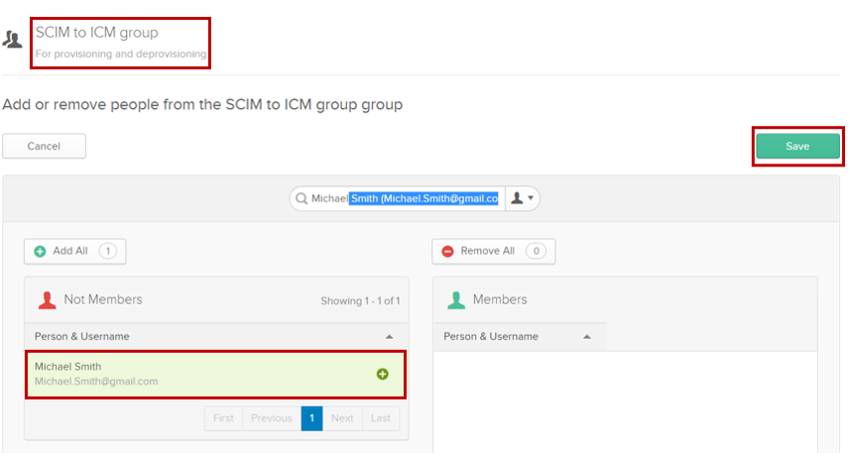Click the green plus icon on Add All

pyautogui.click(x=40, y=251)
